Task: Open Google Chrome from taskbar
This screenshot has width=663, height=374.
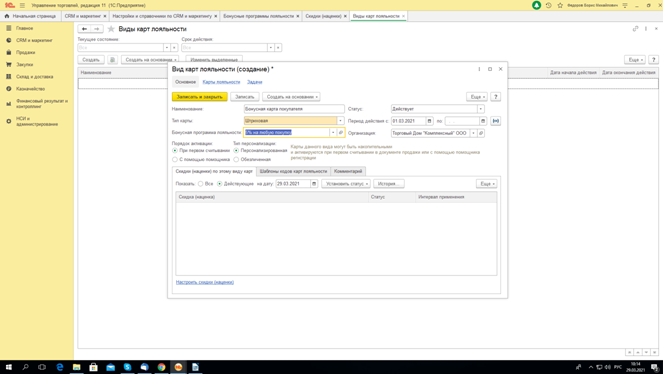Action: 161,367
